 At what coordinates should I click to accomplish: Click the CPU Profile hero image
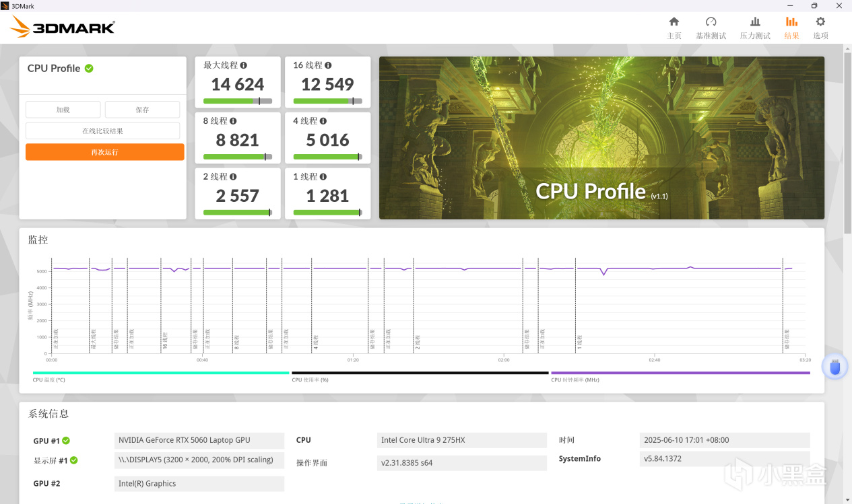coord(601,138)
